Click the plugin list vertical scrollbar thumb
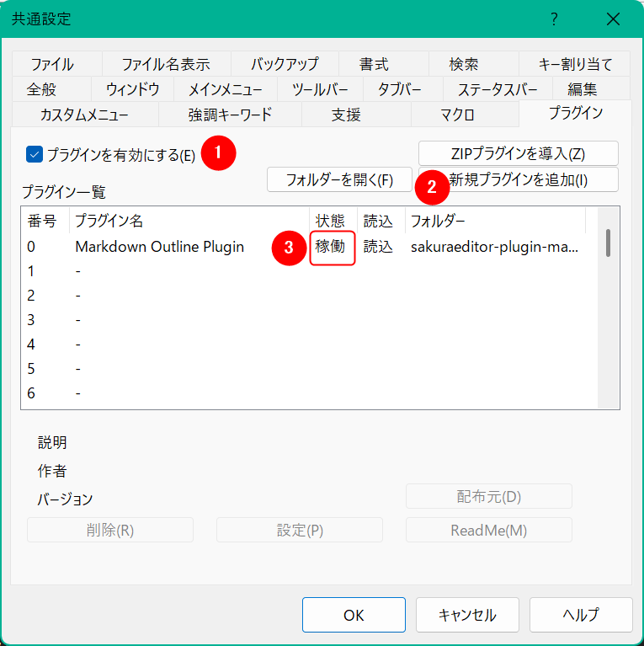 coord(608,243)
